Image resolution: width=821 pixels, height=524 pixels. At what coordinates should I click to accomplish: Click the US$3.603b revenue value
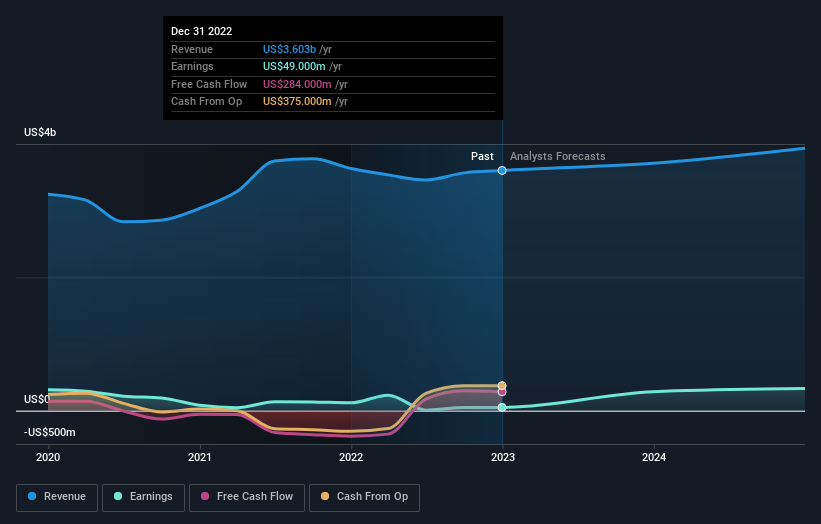pos(289,49)
